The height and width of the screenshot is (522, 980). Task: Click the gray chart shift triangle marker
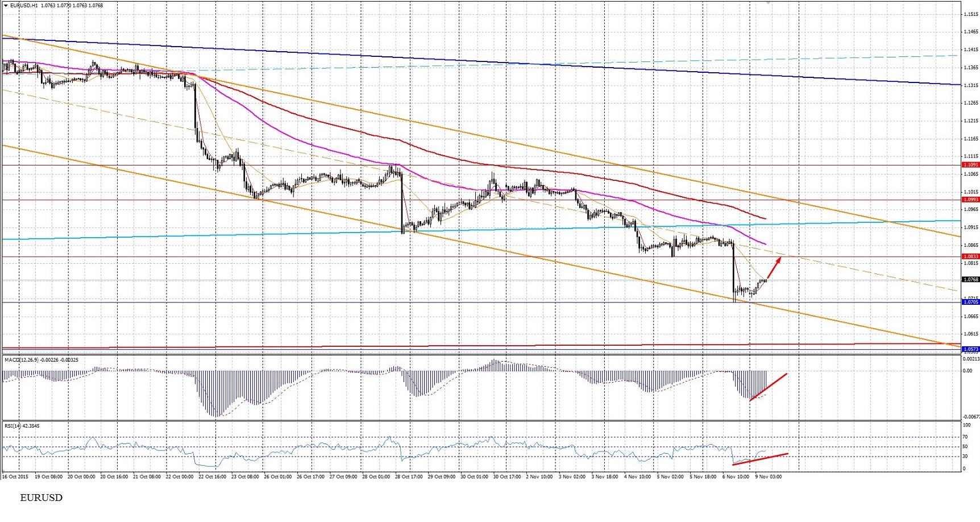768,3
